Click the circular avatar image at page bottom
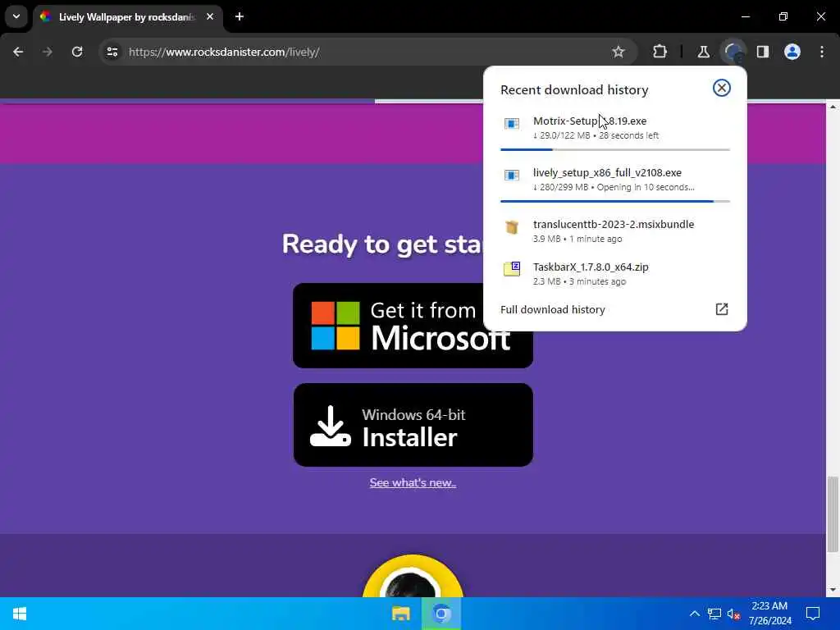The height and width of the screenshot is (630, 840). pos(413,576)
